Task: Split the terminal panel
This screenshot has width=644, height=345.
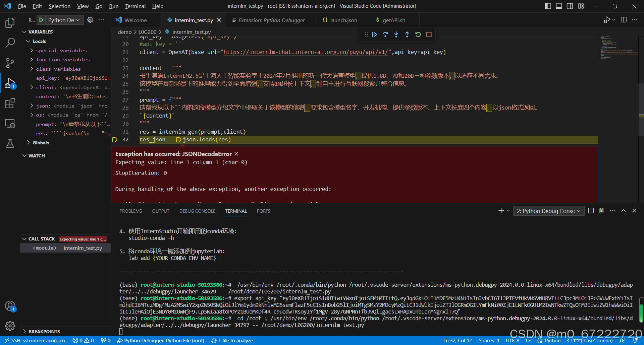Action: coord(591,211)
